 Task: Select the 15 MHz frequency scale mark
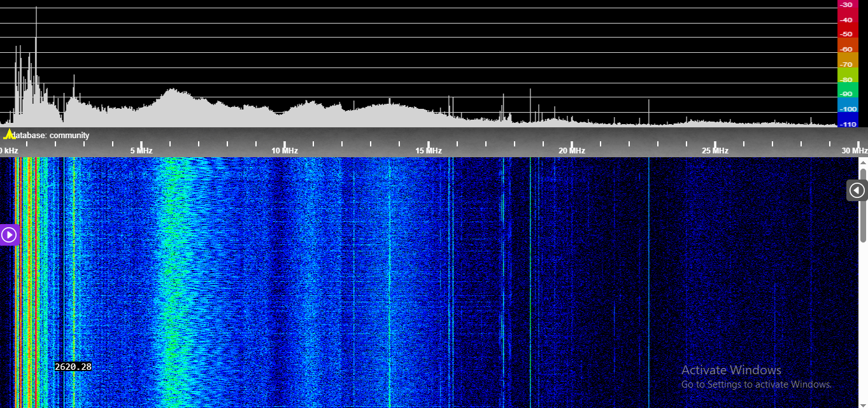pyautogui.click(x=428, y=151)
